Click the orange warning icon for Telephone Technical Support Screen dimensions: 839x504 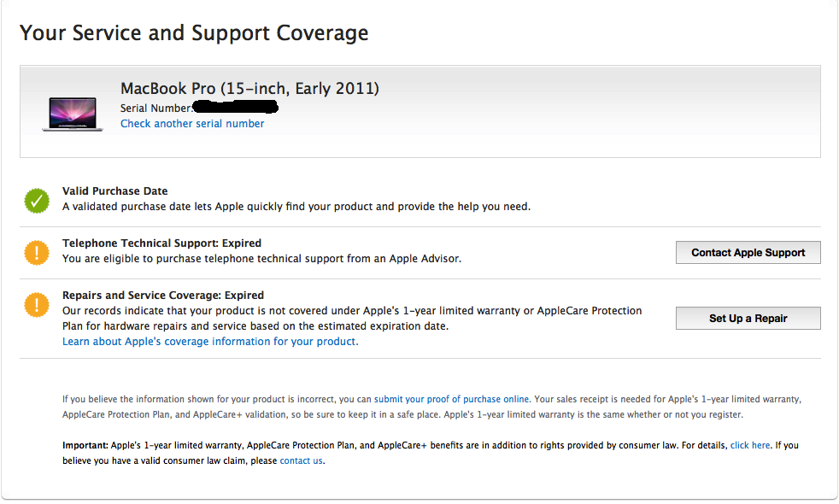tap(37, 253)
